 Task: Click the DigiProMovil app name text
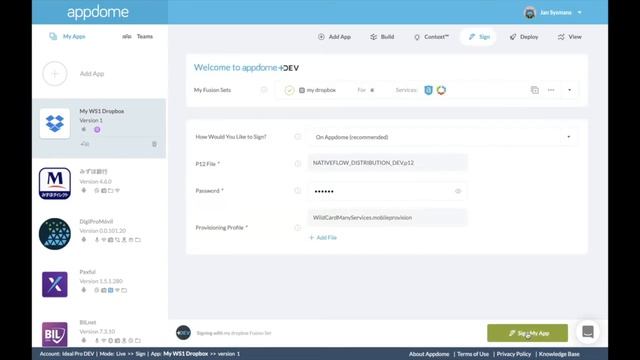pos(96,221)
